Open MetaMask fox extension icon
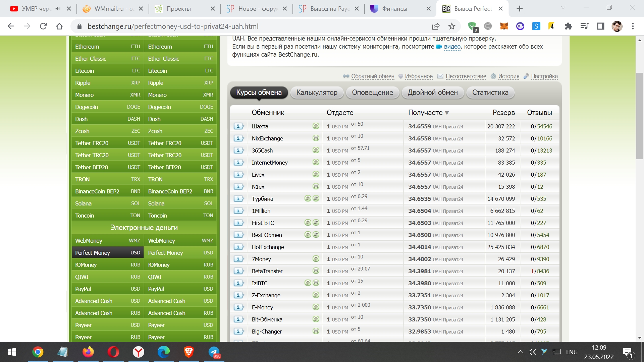 coord(504,26)
